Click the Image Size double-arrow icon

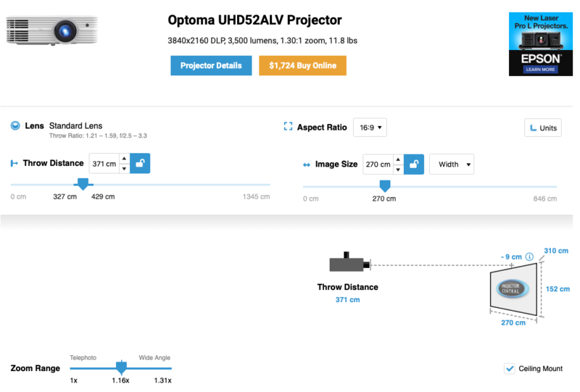[306, 164]
